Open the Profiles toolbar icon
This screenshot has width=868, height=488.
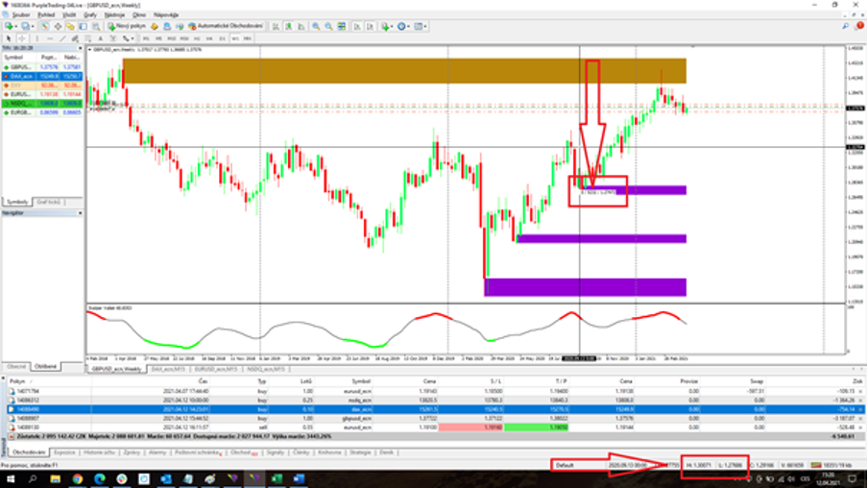click(27, 26)
